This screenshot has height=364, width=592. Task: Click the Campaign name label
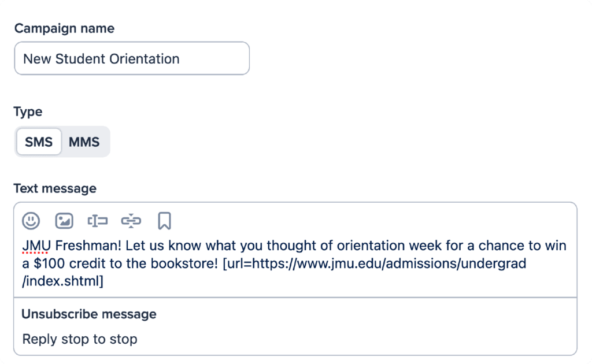pyautogui.click(x=65, y=28)
